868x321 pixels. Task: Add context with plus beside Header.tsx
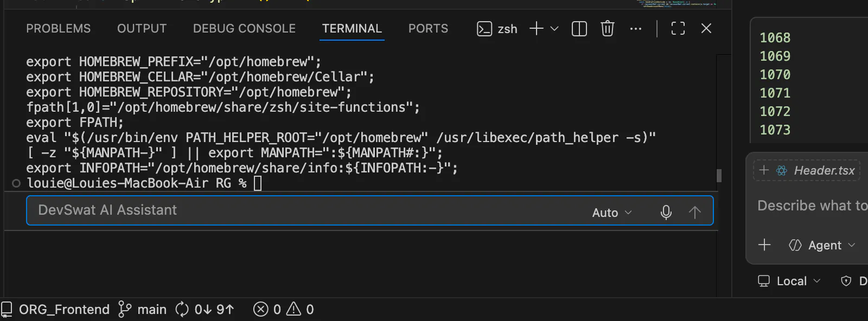(x=764, y=170)
